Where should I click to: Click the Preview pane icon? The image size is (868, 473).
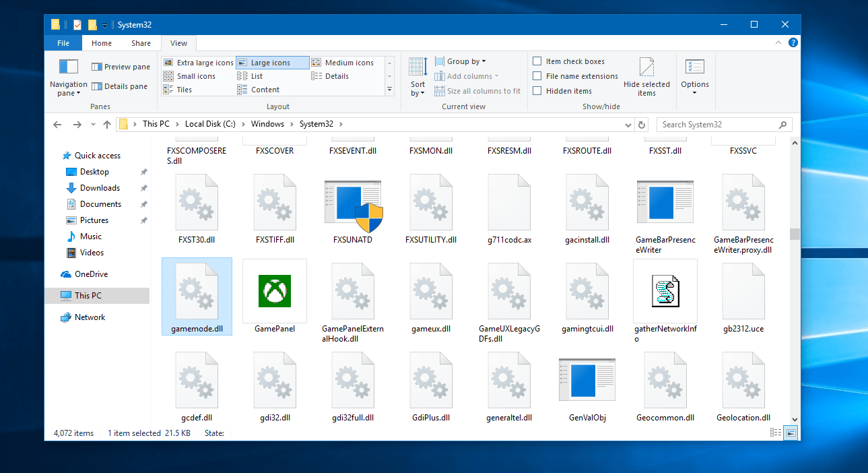(97, 67)
